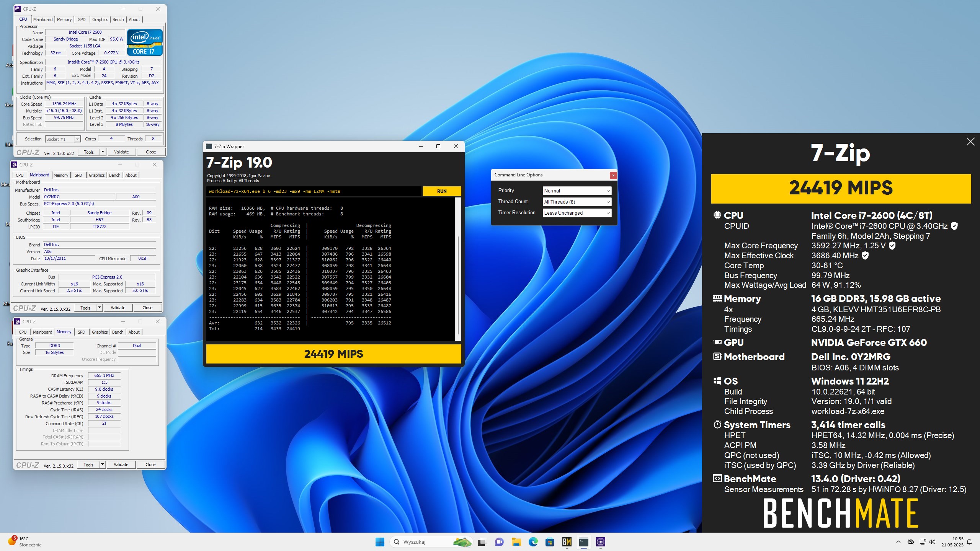Close the Command Line Options panel
The height and width of the screenshot is (551, 980).
click(613, 175)
